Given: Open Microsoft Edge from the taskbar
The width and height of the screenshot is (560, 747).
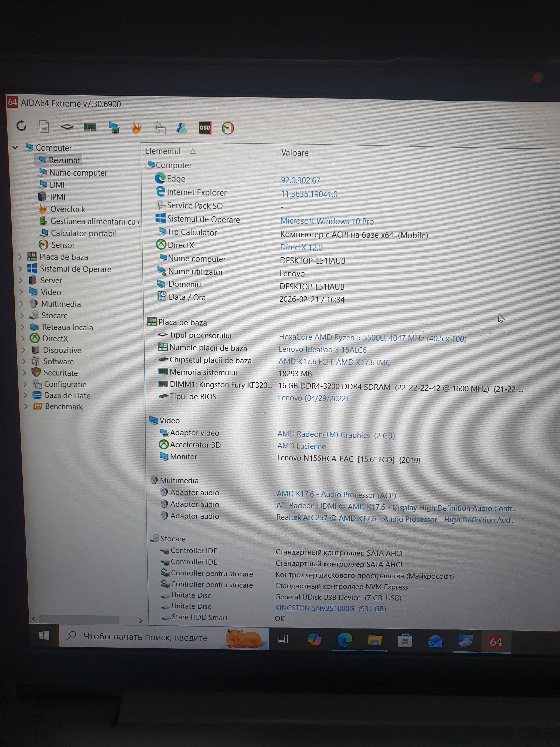Looking at the screenshot, I should 344,640.
